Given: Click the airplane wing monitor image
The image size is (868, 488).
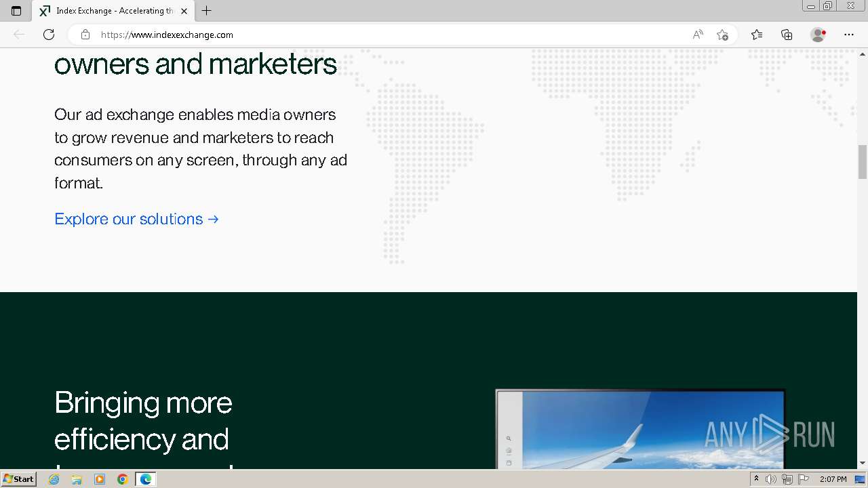Looking at the screenshot, I should click(640, 429).
